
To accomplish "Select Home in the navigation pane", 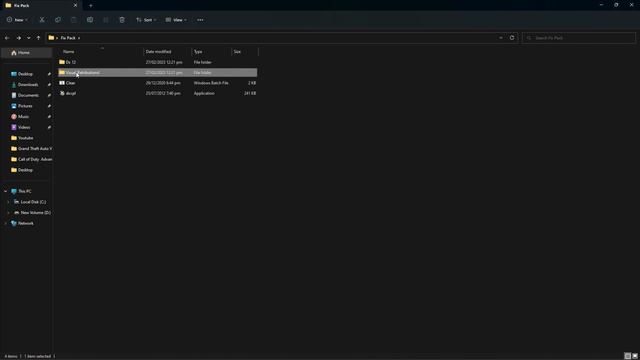I will 27,53.
